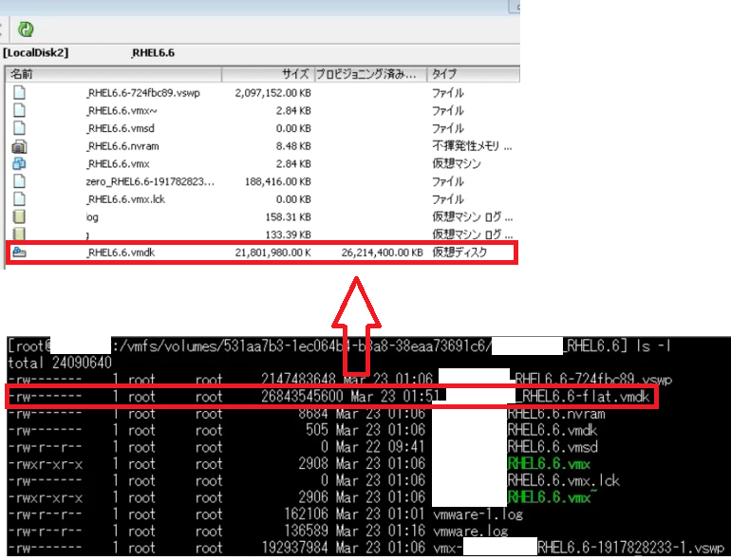Click the RHEL6.6.nvram name in terminal
The height and width of the screenshot is (560, 731).
pyautogui.click(x=556, y=414)
